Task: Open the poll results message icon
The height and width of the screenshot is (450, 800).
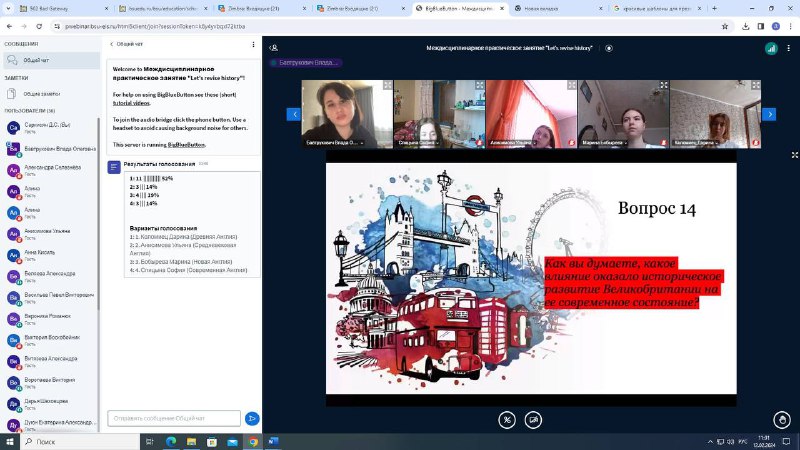Action: [114, 167]
